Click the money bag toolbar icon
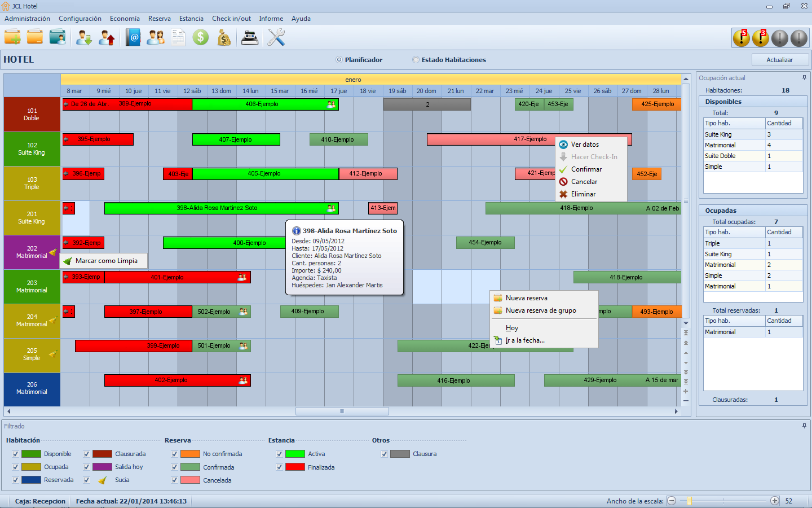This screenshot has height=508, width=812. 224,38
